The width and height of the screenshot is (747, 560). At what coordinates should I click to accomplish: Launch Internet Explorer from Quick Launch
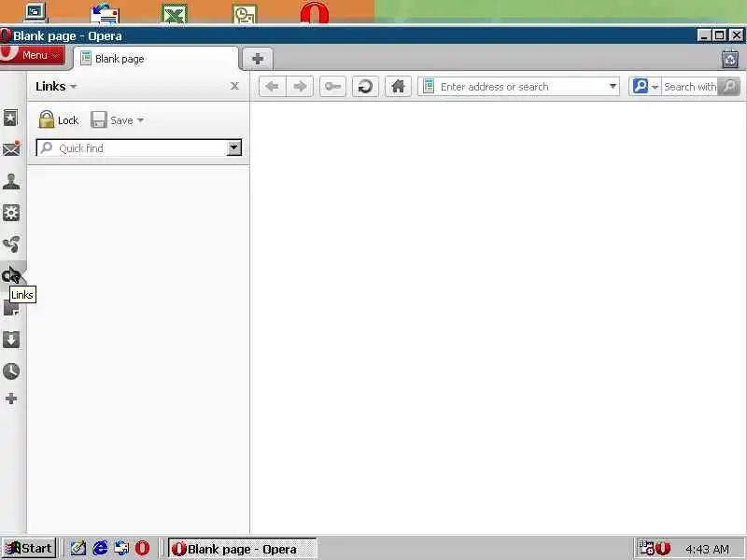coord(100,548)
